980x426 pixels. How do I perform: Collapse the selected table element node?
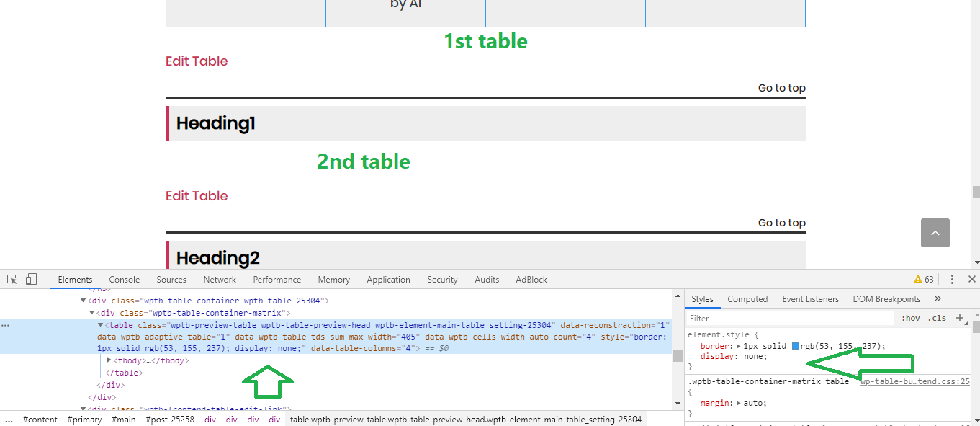[100, 325]
